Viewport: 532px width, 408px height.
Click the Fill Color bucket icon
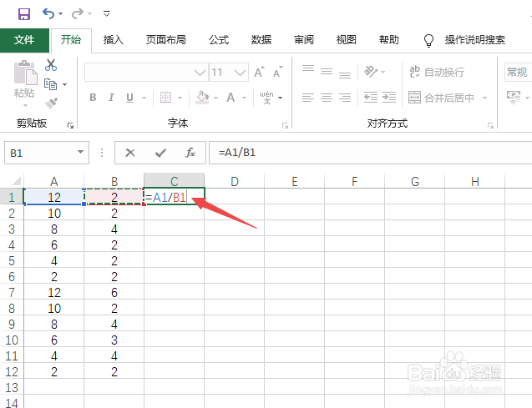(x=202, y=98)
